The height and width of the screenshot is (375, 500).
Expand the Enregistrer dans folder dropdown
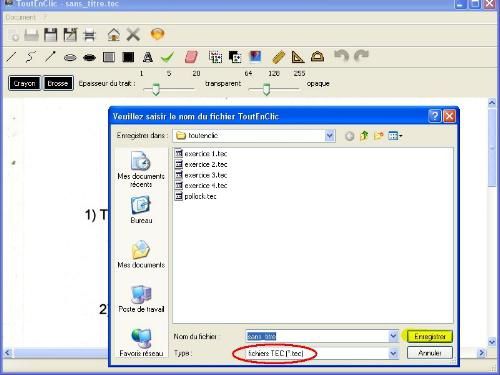coord(329,136)
